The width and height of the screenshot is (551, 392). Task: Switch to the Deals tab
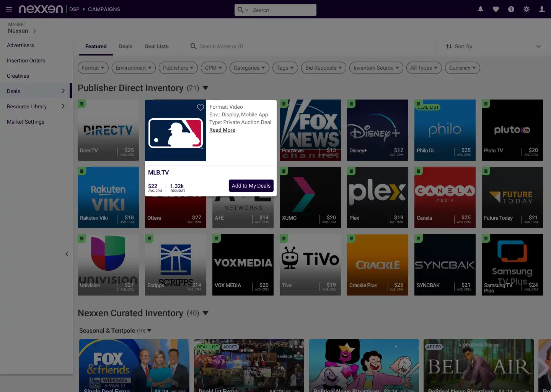[126, 46]
